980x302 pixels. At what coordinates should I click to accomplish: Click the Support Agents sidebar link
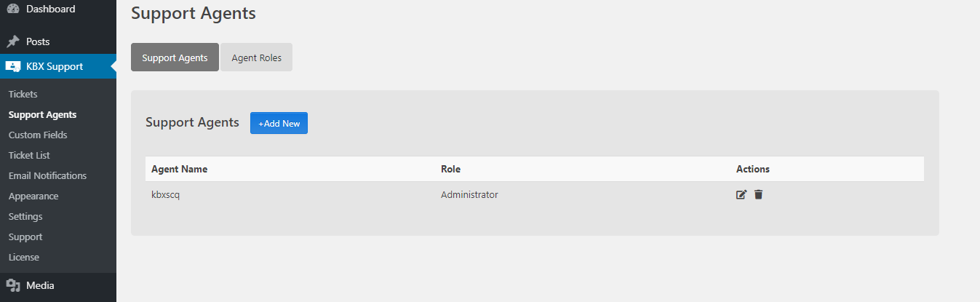[42, 114]
